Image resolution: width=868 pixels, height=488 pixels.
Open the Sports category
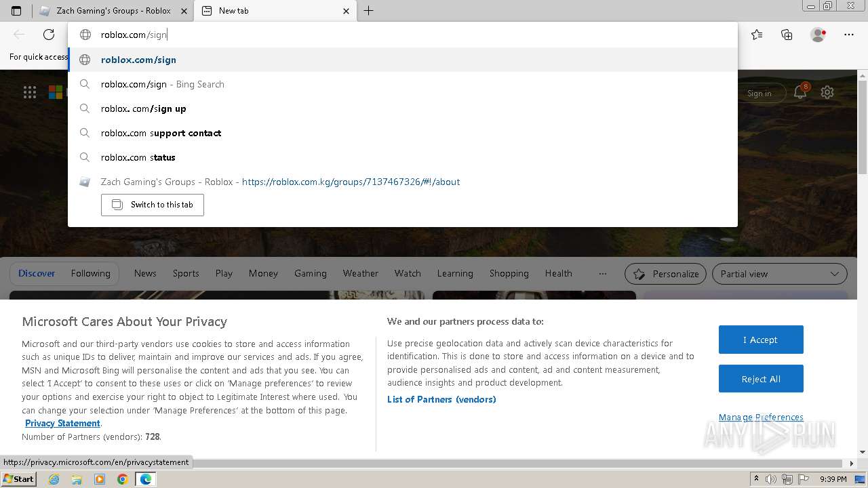click(186, 273)
